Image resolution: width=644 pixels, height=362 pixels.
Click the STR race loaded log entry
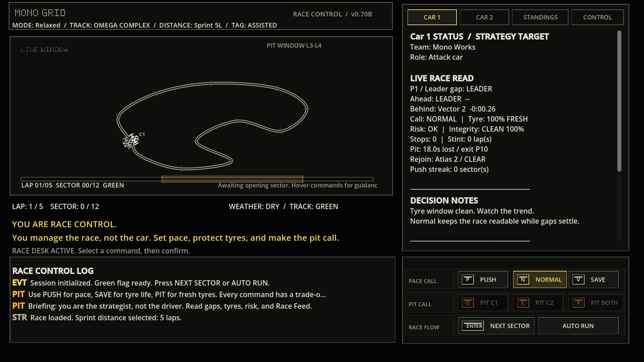[x=97, y=318]
